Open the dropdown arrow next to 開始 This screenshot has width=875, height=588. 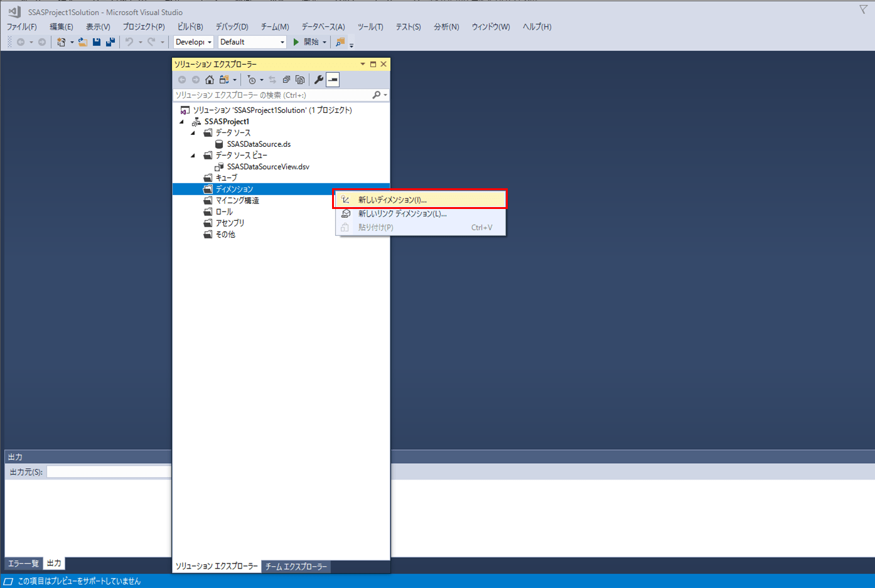coord(325,42)
